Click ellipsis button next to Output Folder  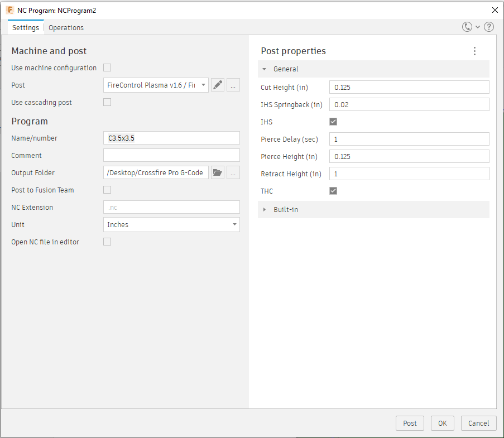[x=233, y=173]
